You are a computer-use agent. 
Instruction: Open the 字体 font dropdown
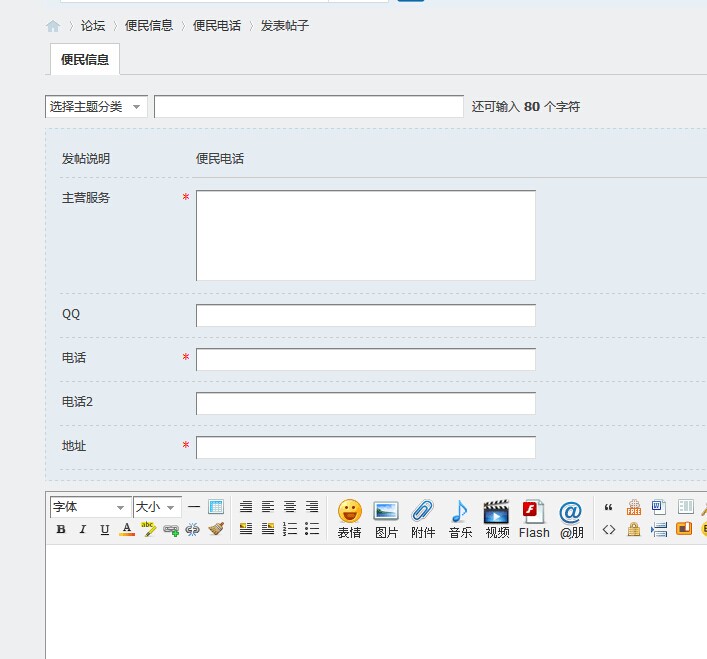[91, 507]
